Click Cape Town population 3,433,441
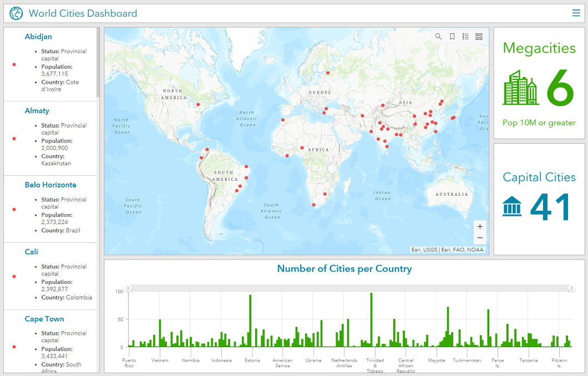 click(55, 356)
